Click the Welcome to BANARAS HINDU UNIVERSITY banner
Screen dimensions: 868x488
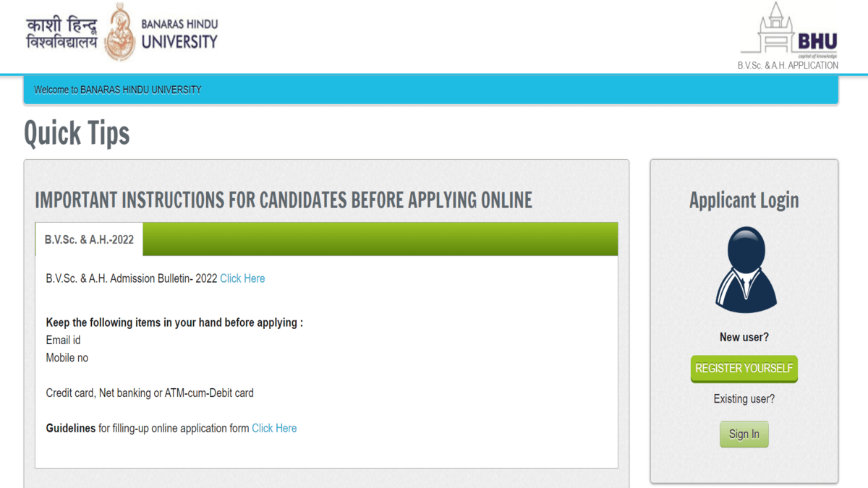tap(430, 90)
